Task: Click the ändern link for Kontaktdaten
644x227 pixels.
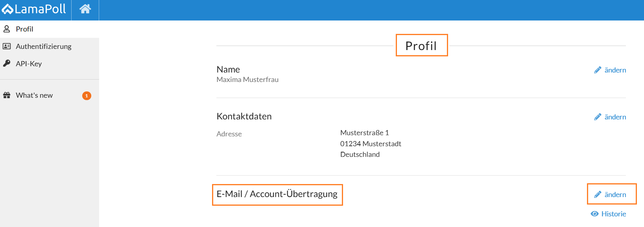Action: click(615, 117)
